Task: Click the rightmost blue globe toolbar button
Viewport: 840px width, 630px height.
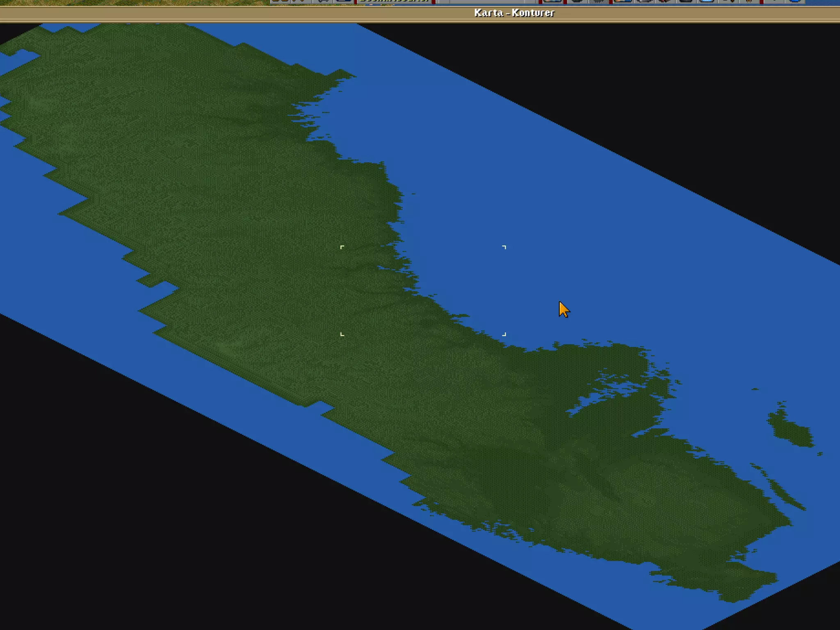Action: click(795, 1)
